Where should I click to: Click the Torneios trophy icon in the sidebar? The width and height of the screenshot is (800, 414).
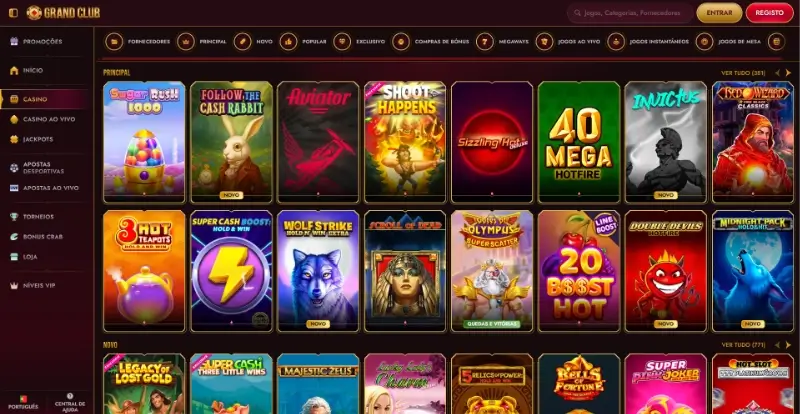coord(14,217)
